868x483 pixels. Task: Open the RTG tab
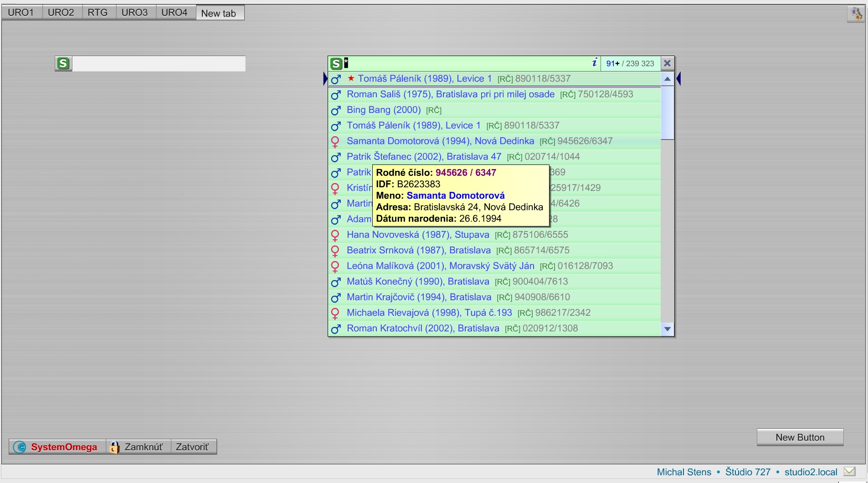(x=98, y=12)
